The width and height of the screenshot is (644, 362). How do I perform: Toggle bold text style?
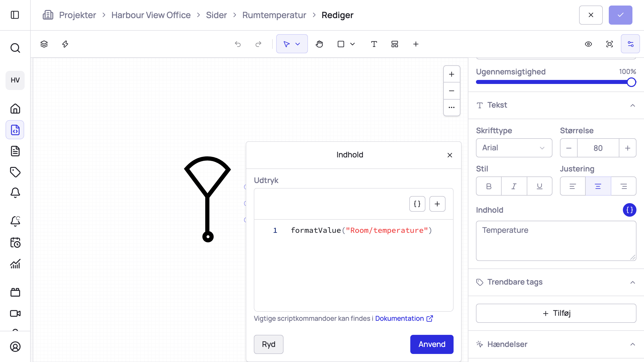(x=489, y=186)
